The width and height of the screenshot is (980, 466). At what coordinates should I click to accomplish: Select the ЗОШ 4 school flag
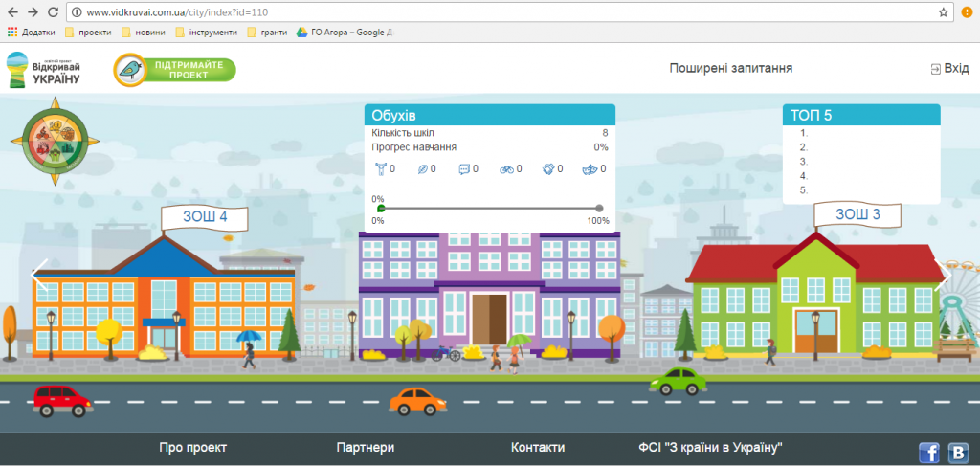205,217
